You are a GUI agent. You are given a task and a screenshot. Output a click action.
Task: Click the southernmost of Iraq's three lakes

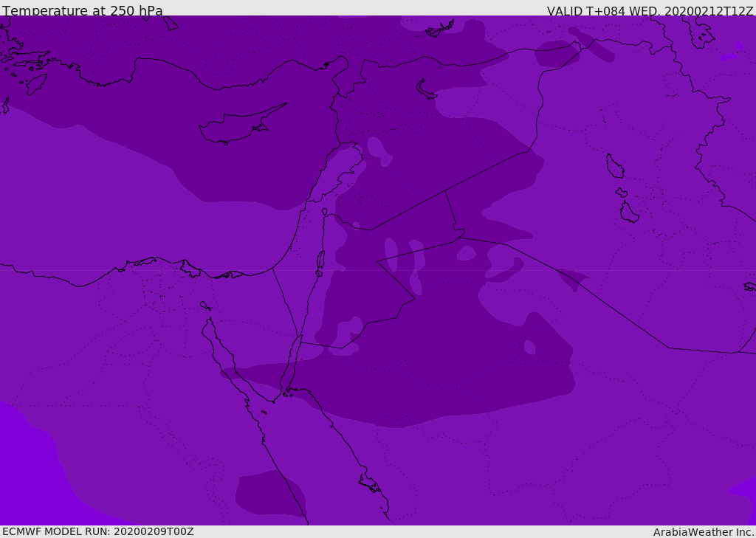coord(628,213)
